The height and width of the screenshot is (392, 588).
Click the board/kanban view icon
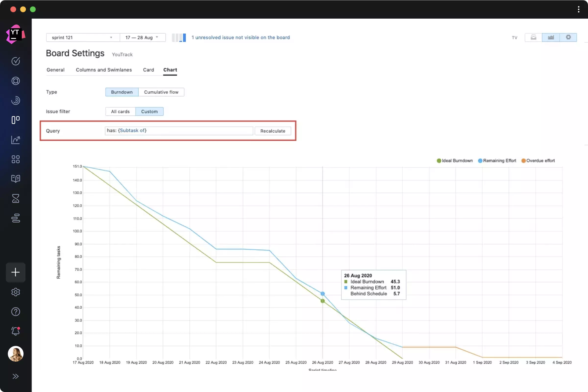16,120
